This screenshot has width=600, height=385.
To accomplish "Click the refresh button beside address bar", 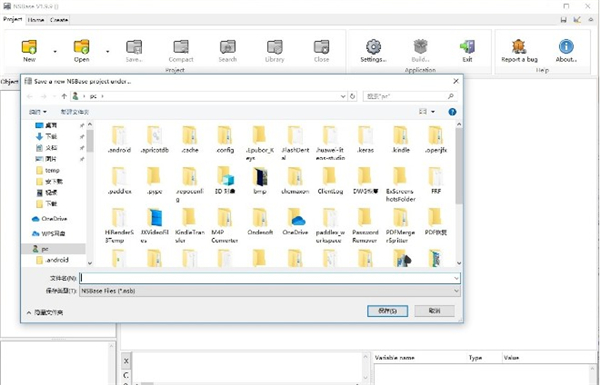I will tap(353, 96).
